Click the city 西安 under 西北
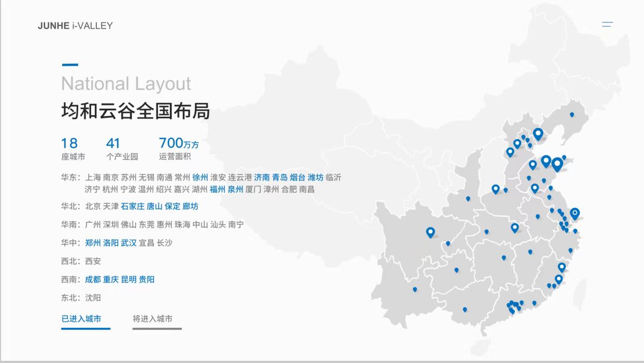644x363 pixels. click(93, 261)
